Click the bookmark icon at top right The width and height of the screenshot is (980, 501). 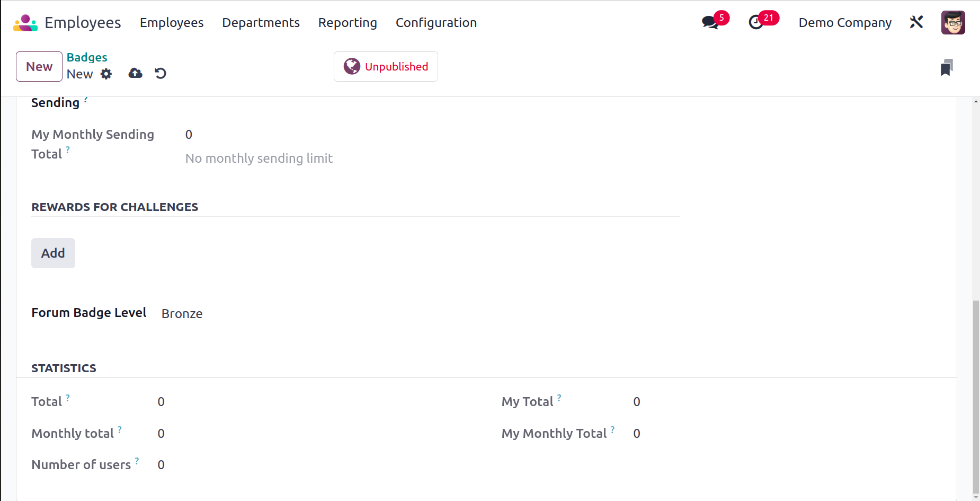pyautogui.click(x=947, y=67)
